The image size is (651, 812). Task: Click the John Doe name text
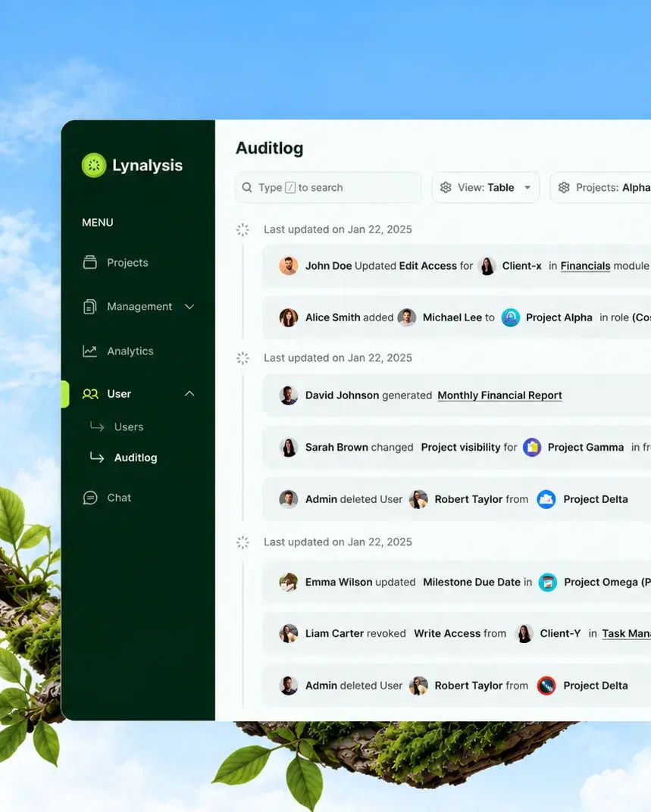coord(329,266)
